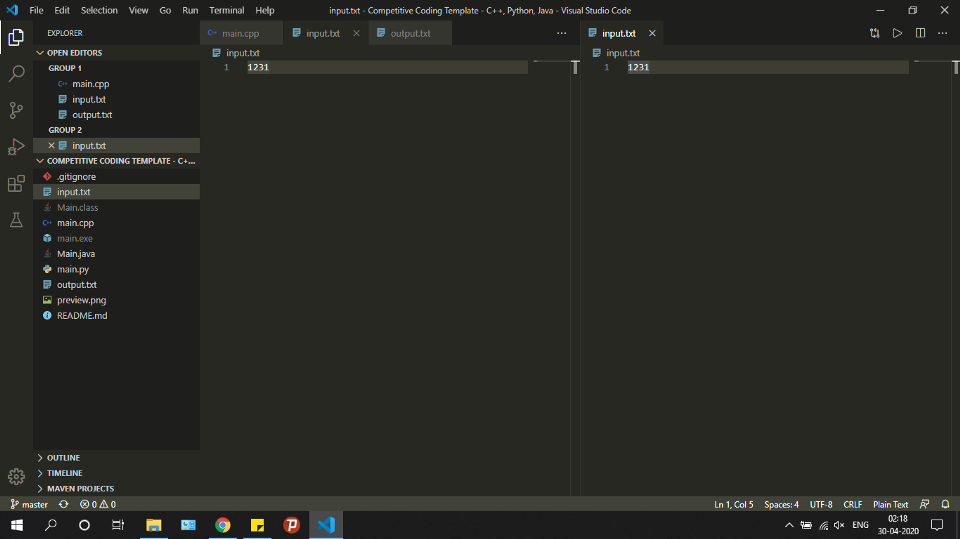The width and height of the screenshot is (960, 539).
Task: Click the Run Code play button
Action: 897,33
